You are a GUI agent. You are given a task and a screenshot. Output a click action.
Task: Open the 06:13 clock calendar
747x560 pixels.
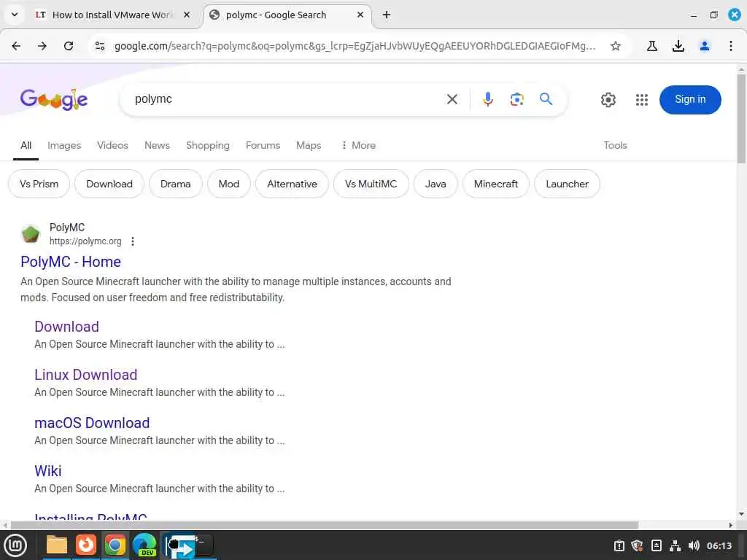719,545
